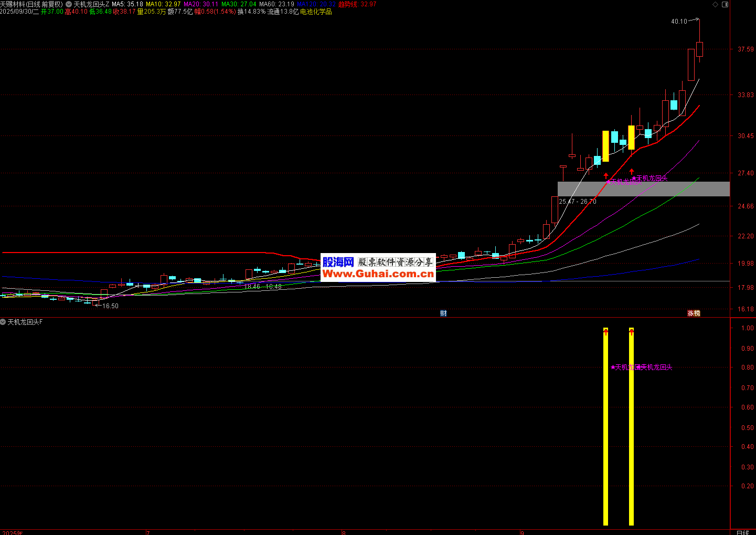Image resolution: width=756 pixels, height=535 pixels.
Task: Click the 40.10 high price annotation
Action: pos(678,22)
